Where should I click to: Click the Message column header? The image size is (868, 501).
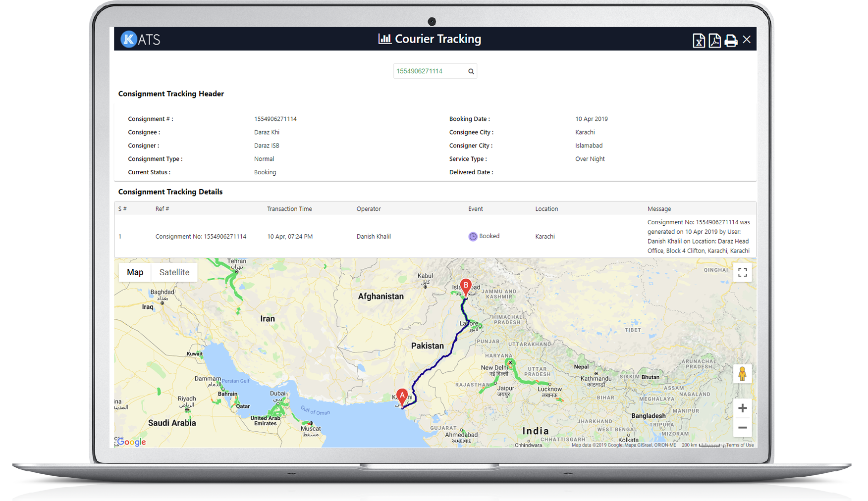659,209
